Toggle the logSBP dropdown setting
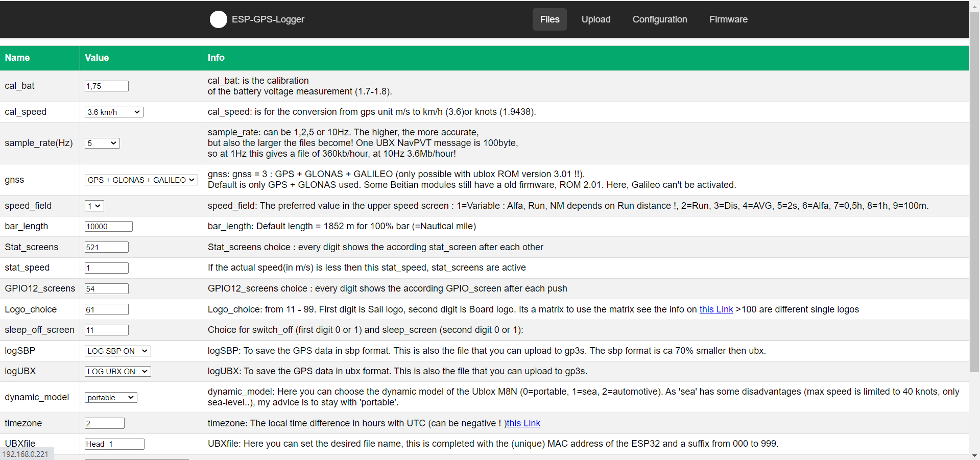 point(117,351)
